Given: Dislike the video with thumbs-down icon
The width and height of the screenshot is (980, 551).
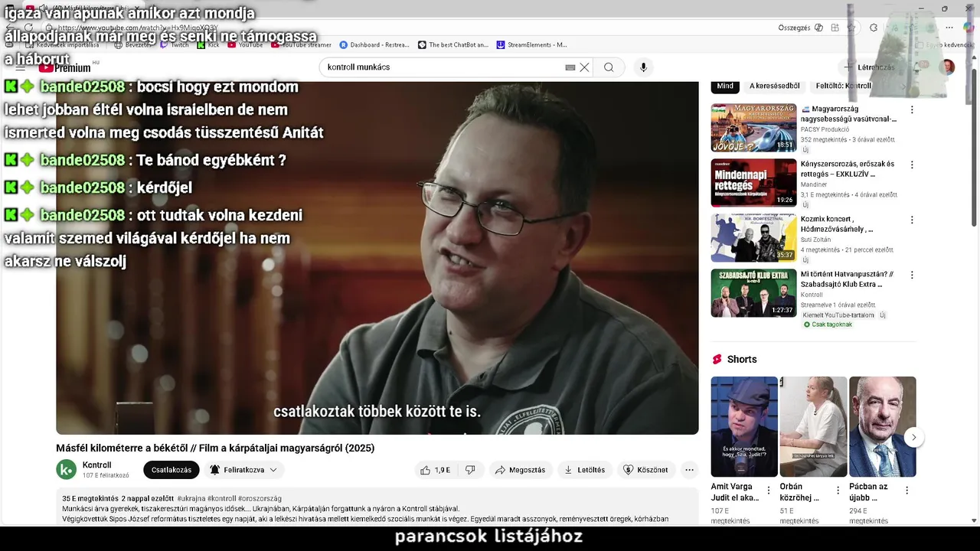Looking at the screenshot, I should pos(470,470).
